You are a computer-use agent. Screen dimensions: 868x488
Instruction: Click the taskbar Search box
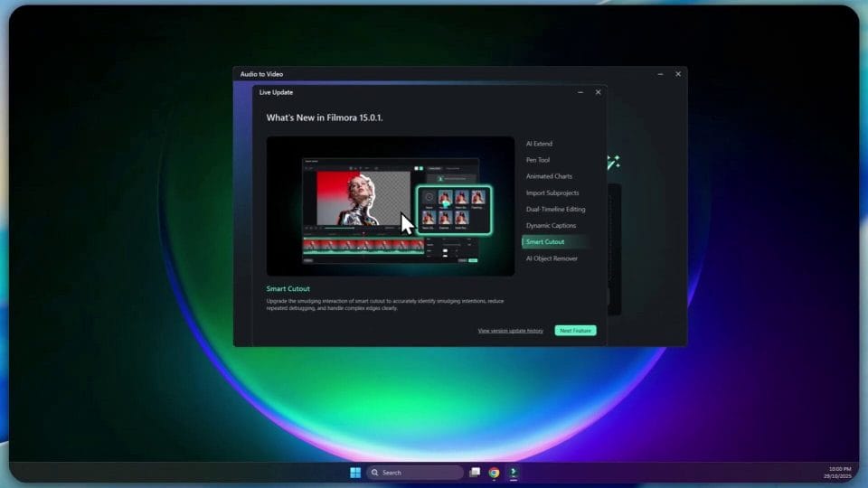coord(415,472)
